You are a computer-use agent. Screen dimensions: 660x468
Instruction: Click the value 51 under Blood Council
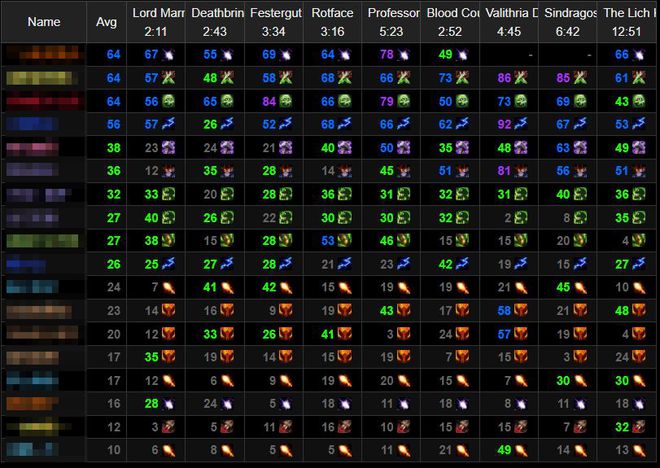click(445, 171)
